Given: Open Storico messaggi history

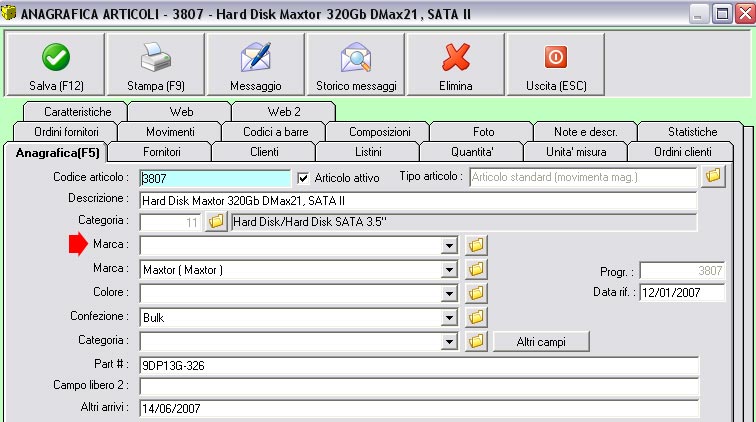Looking at the screenshot, I should point(355,66).
